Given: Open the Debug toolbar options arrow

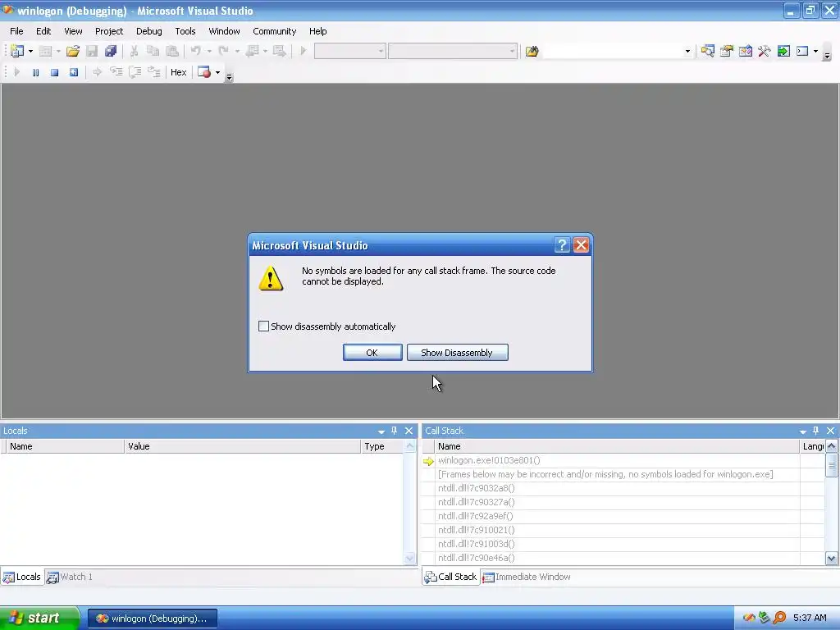Looking at the screenshot, I should click(230, 76).
